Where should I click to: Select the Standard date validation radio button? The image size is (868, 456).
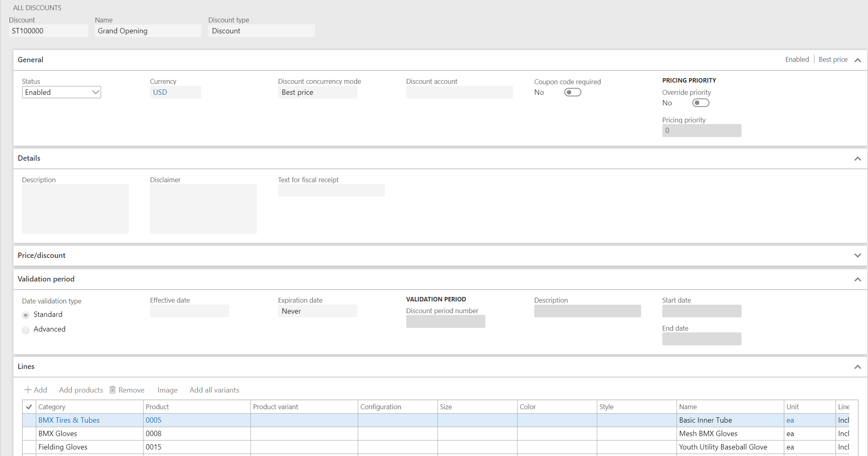26,315
